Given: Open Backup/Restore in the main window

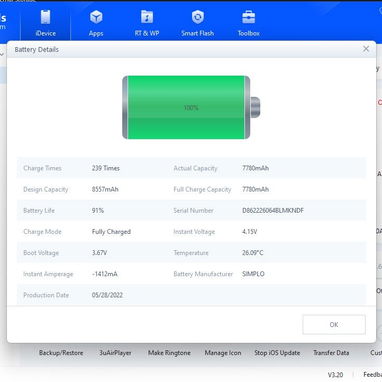Looking at the screenshot, I should [x=61, y=353].
